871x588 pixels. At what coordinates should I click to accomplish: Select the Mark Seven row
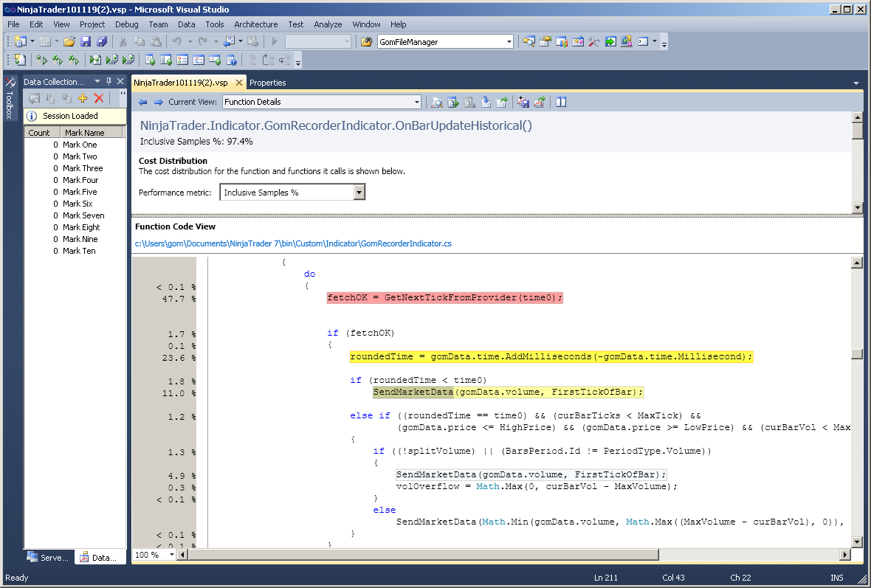[x=75, y=215]
